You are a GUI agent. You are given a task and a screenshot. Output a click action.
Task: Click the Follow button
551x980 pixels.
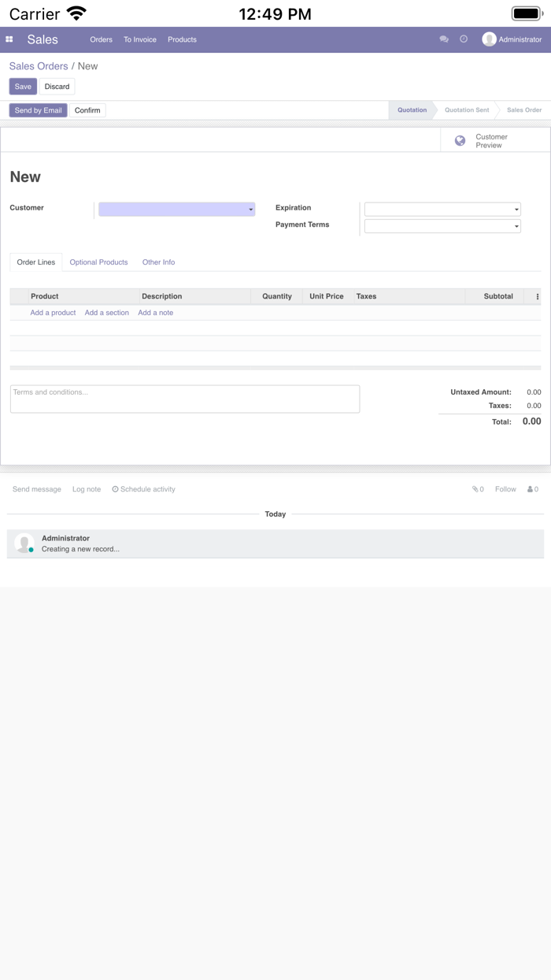tap(505, 489)
